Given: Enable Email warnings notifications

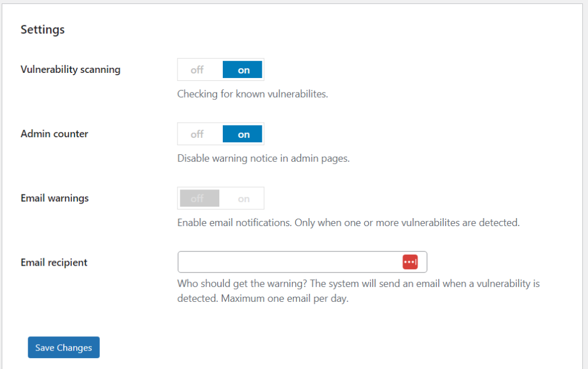Looking at the screenshot, I should [x=243, y=198].
